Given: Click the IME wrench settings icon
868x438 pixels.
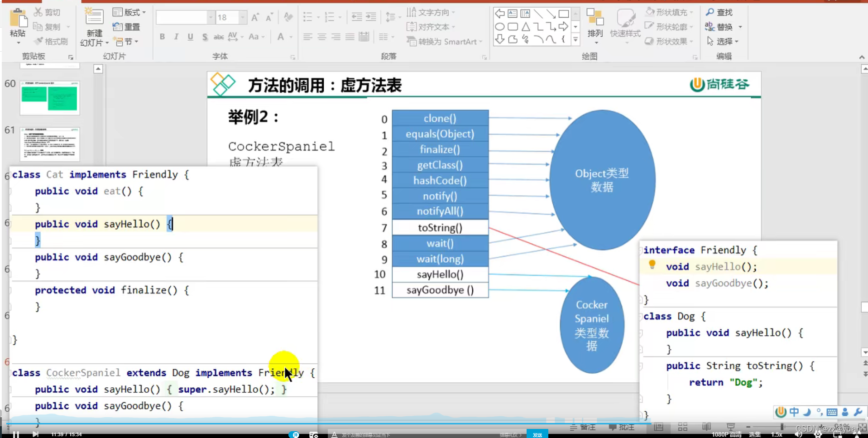Looking at the screenshot, I should click(858, 412).
